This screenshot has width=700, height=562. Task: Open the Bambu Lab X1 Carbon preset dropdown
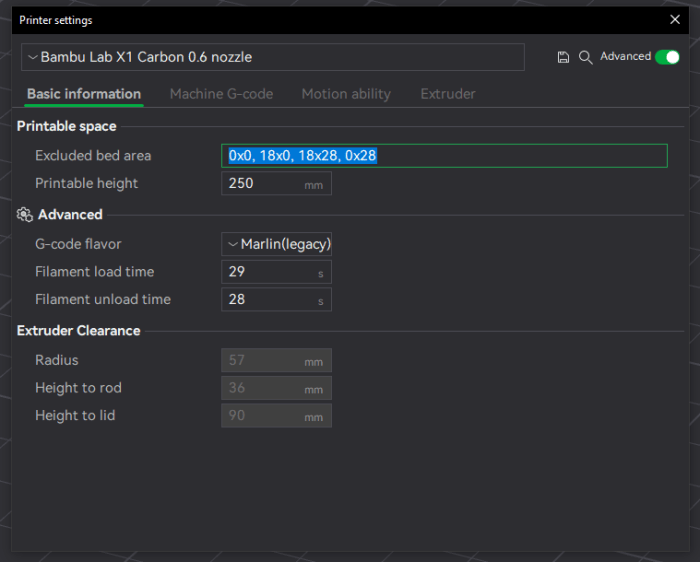pyautogui.click(x=273, y=57)
